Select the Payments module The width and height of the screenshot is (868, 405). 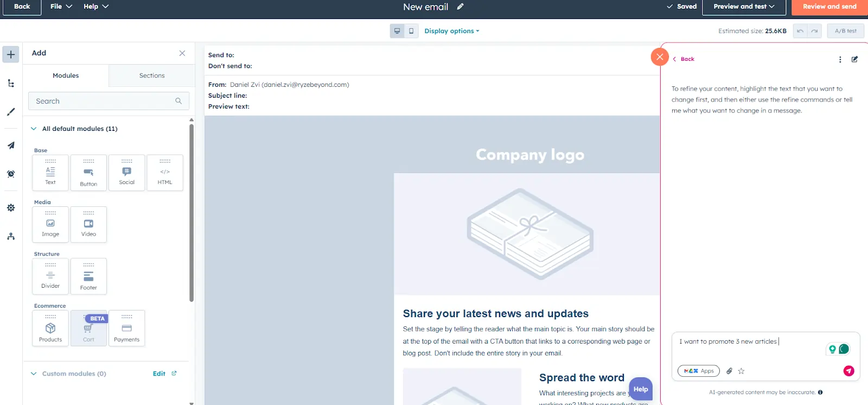pos(126,328)
